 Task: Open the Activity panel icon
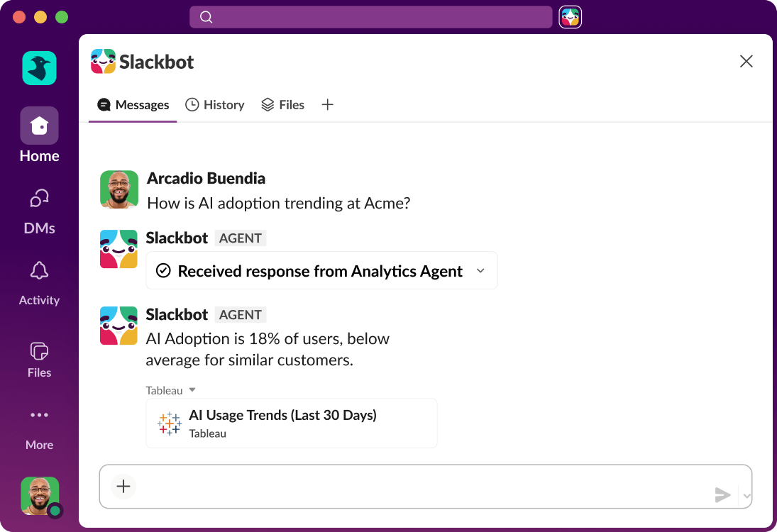coord(39,270)
